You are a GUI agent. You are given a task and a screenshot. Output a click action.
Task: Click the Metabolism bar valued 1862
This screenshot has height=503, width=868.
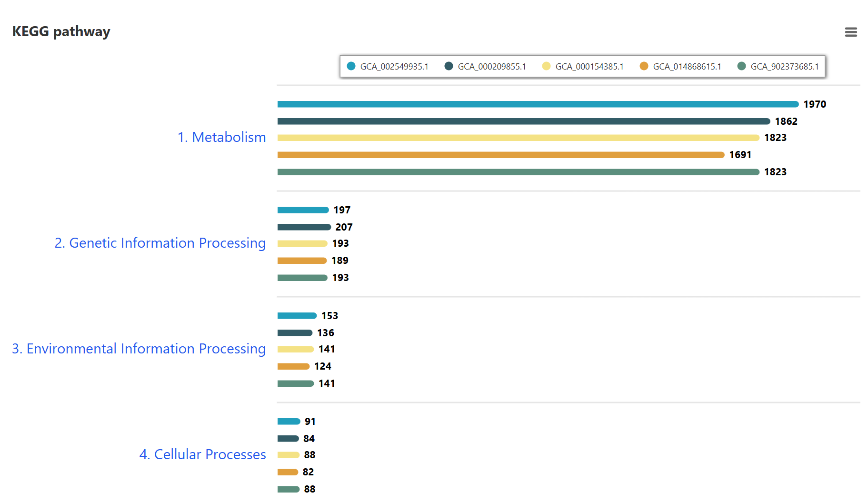pos(523,121)
